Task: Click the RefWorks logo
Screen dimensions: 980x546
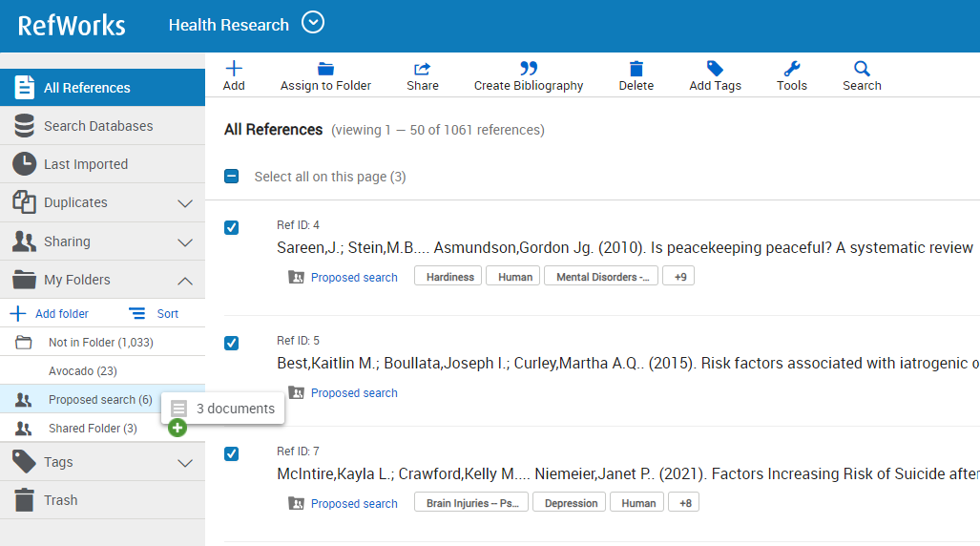Action: (72, 26)
